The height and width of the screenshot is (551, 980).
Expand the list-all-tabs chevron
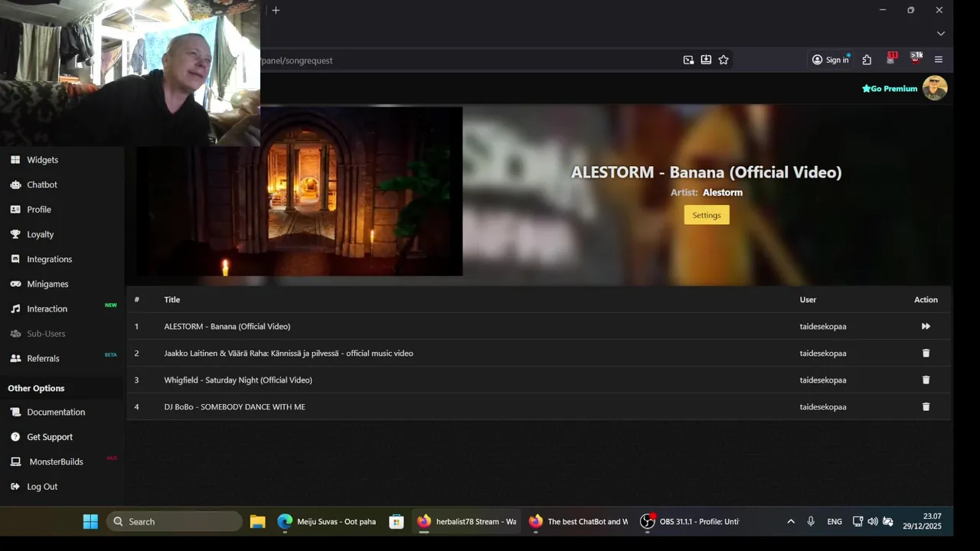[x=941, y=34]
